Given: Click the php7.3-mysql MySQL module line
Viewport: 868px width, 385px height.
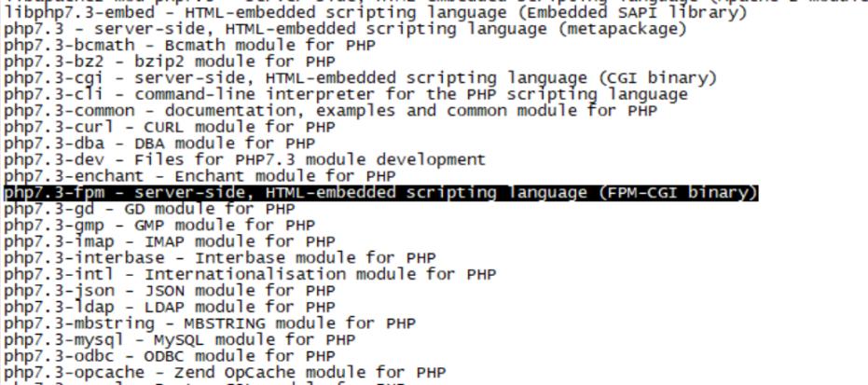Looking at the screenshot, I should (x=179, y=339).
